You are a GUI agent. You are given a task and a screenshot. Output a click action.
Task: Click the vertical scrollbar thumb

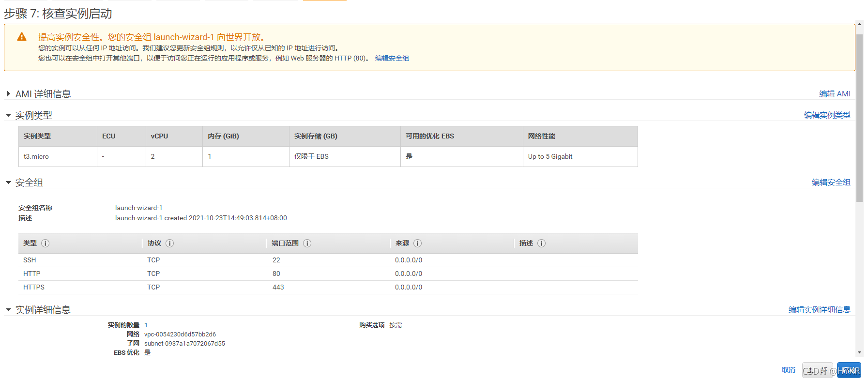pyautogui.click(x=859, y=118)
